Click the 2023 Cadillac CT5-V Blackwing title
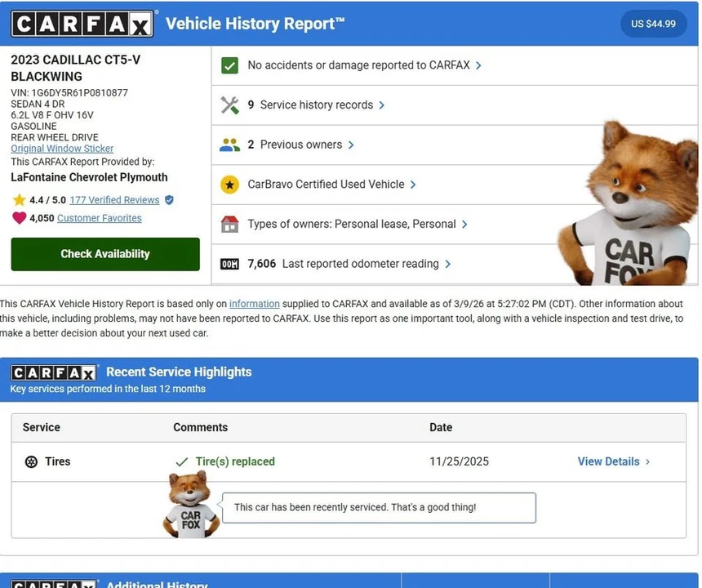The image size is (702, 588). click(x=76, y=68)
